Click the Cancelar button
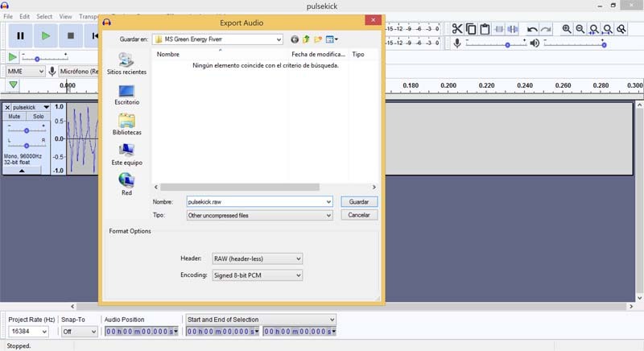 [x=359, y=215]
